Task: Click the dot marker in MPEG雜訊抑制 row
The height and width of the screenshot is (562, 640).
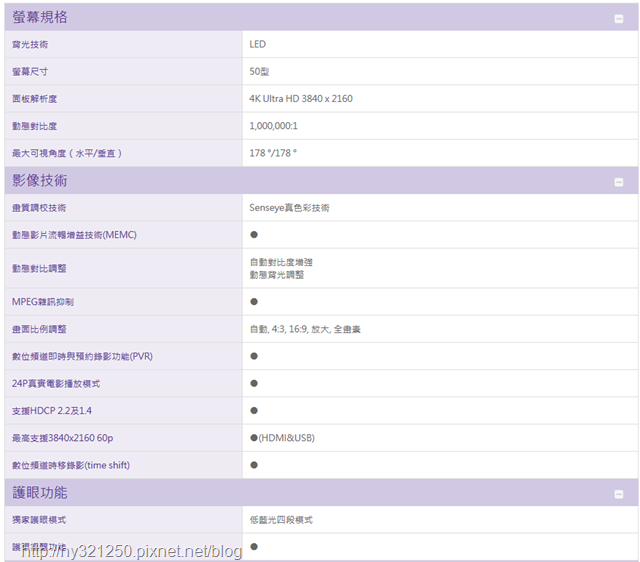Action: coord(254,302)
